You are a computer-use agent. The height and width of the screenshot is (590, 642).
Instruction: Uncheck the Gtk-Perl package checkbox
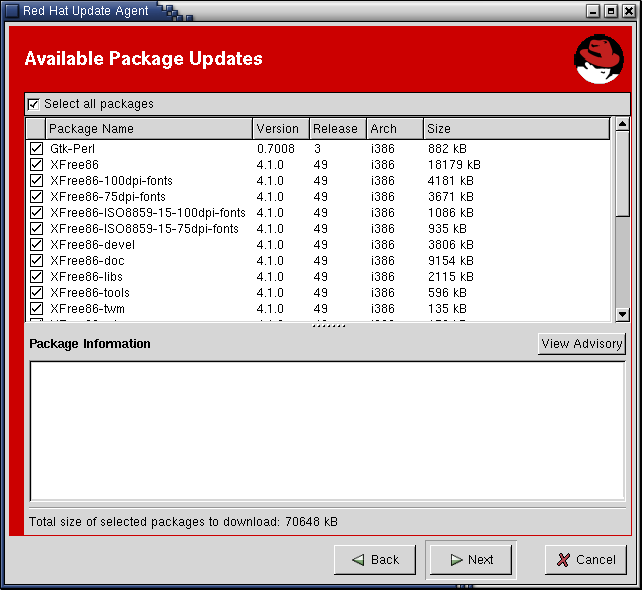pos(36,149)
